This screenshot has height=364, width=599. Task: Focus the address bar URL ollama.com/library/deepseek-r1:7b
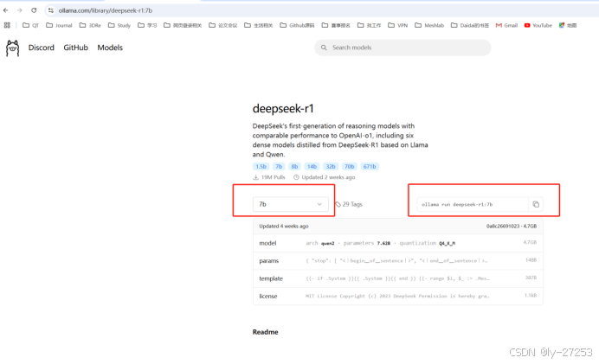pos(106,10)
